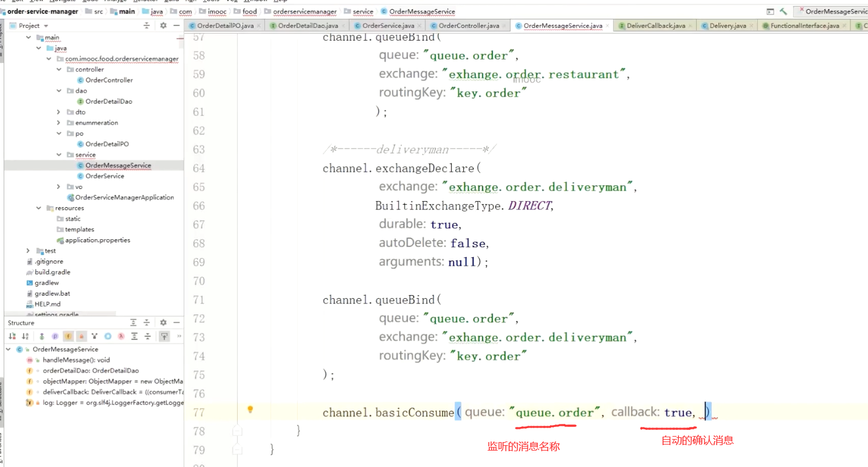868x467 pixels.
Task: Open Project panel gear settings
Action: pyautogui.click(x=163, y=26)
